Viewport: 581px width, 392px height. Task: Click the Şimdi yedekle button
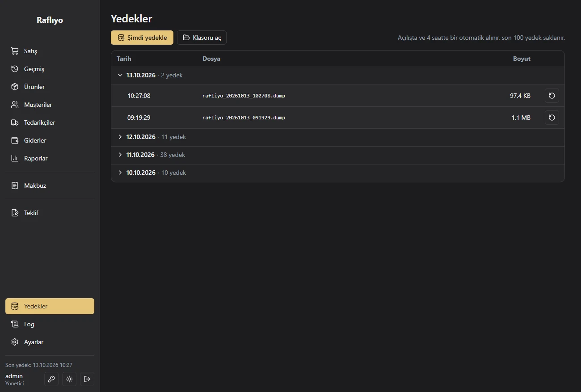tap(142, 38)
